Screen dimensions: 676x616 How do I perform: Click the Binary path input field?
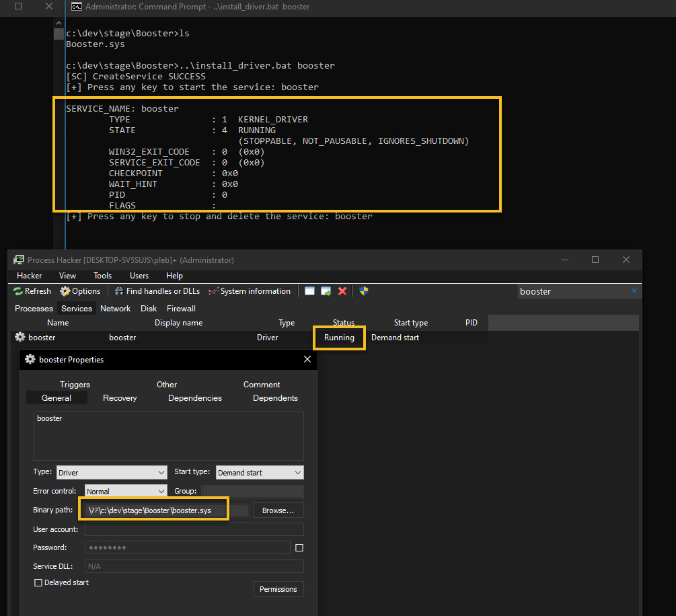167,510
